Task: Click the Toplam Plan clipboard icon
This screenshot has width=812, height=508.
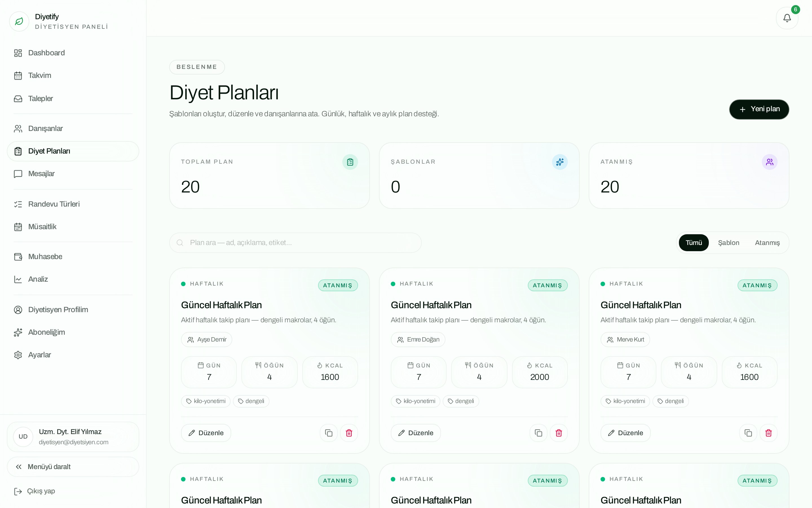Action: pyautogui.click(x=350, y=162)
